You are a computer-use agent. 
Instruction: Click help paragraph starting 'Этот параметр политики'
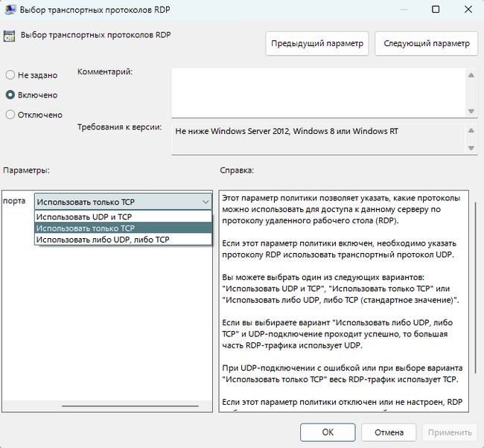341,209
